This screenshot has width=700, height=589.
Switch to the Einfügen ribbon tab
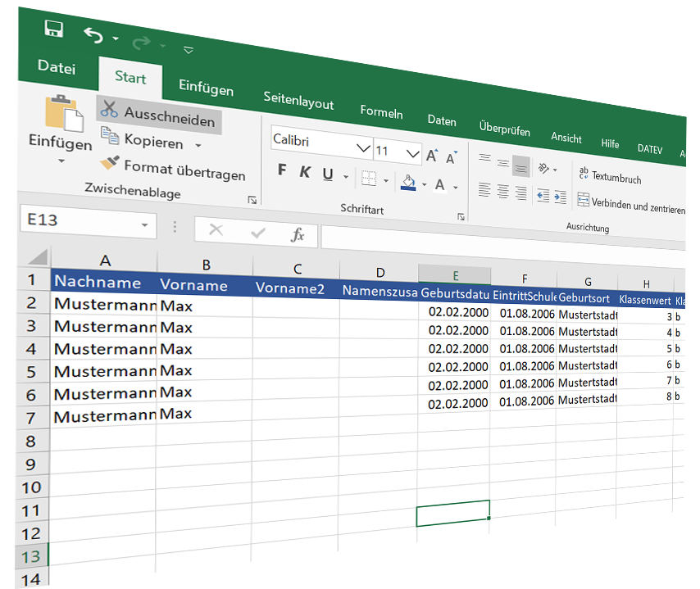click(x=207, y=87)
